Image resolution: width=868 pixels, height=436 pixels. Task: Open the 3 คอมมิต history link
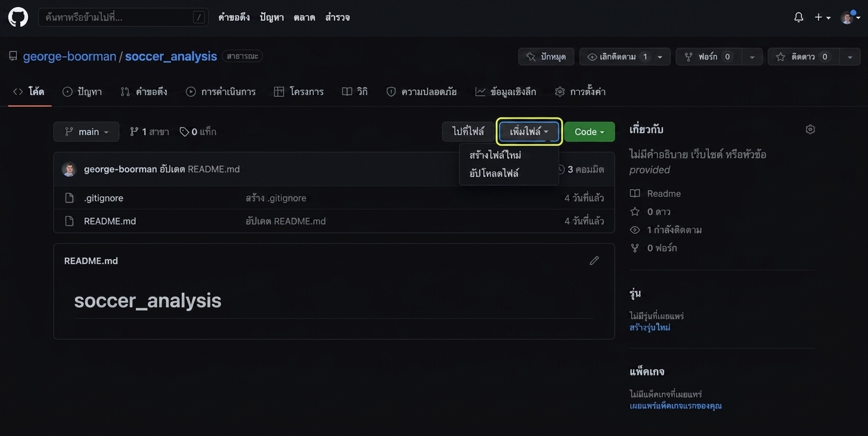point(581,169)
